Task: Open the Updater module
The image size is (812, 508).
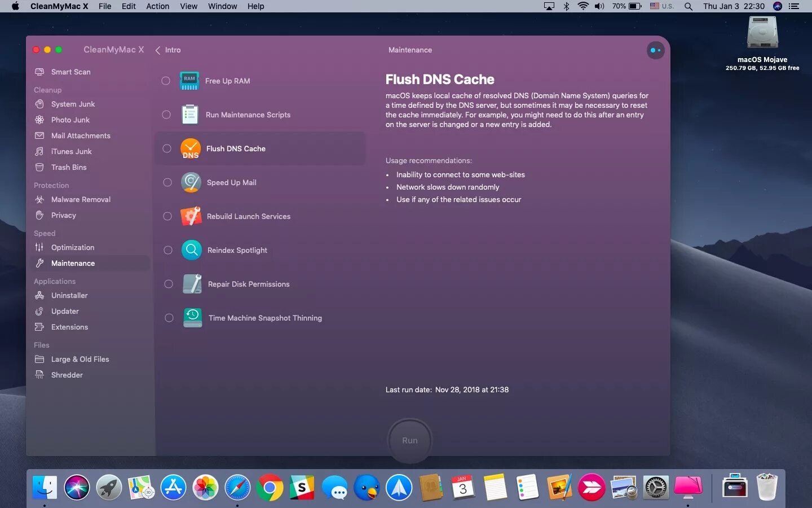Action: [x=65, y=311]
